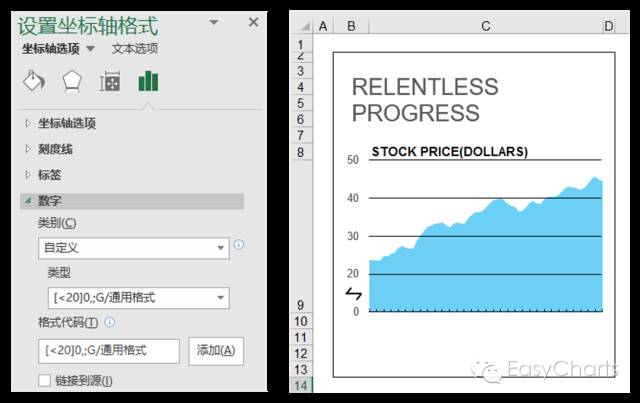This screenshot has width=640, height=403.
Task: Open Effects pentagon icon tab
Action: point(72,81)
